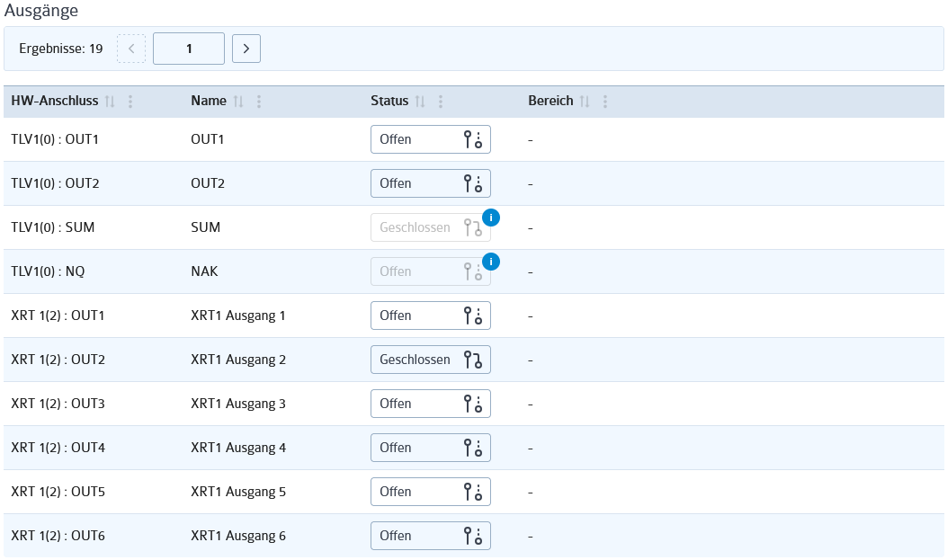Open Status column options menu
This screenshot has width=947, height=560.
441,102
